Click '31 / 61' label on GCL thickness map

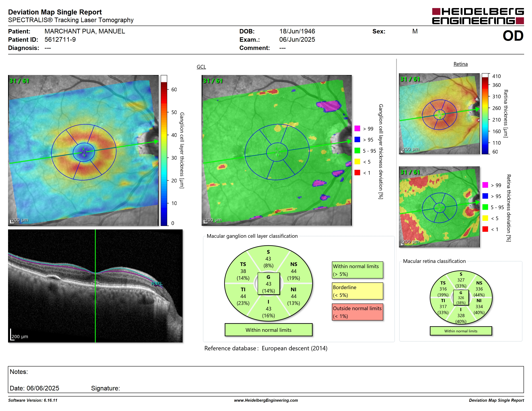pos(19,81)
